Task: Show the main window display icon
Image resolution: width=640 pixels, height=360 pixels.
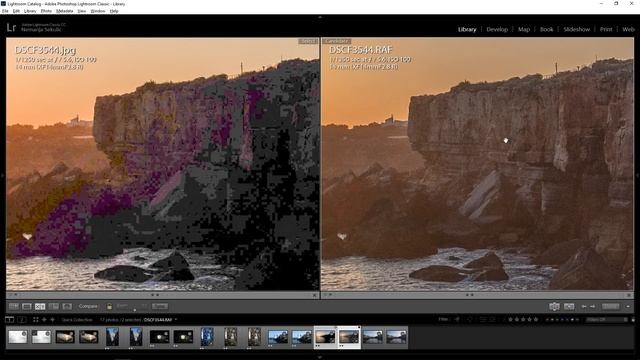Action: point(9,320)
